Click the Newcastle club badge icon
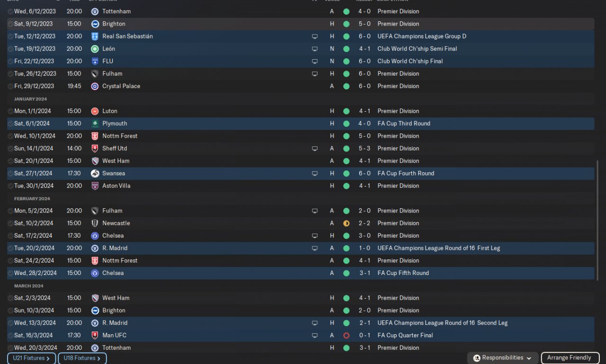 pyautogui.click(x=95, y=223)
